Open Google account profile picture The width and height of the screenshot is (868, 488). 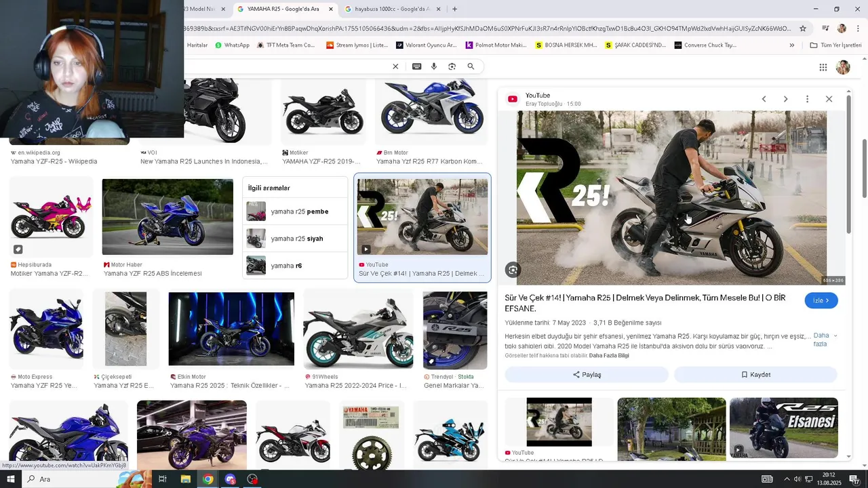[843, 67]
